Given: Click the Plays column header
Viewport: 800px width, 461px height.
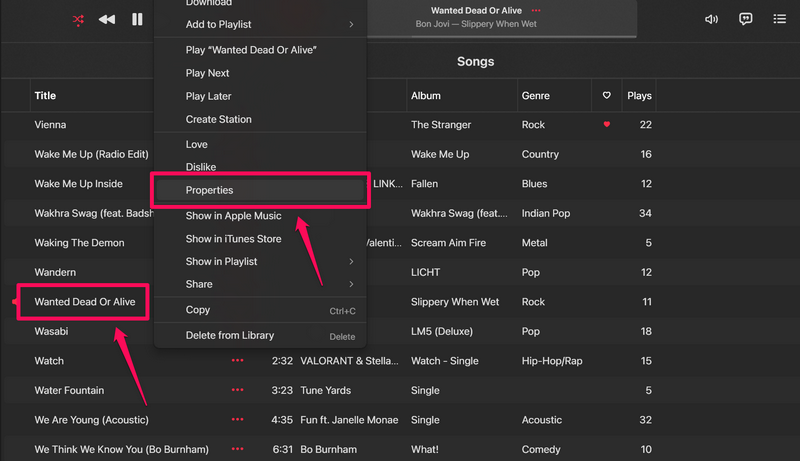Looking at the screenshot, I should pos(639,96).
